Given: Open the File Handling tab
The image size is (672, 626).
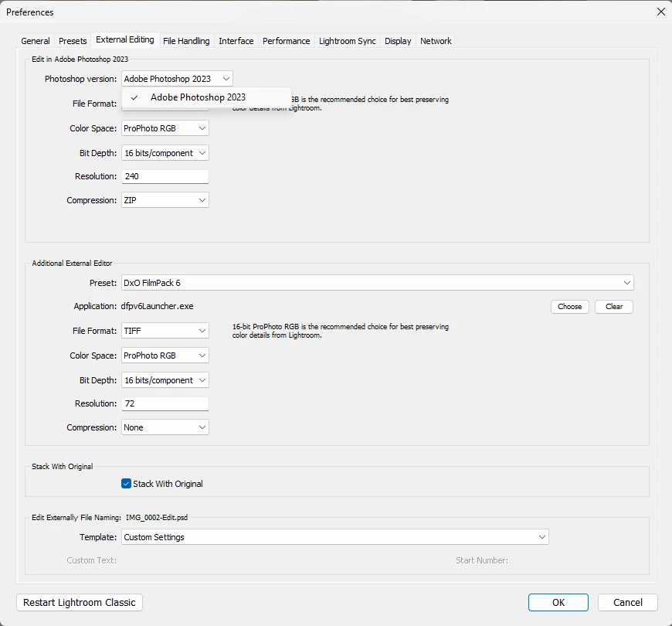Looking at the screenshot, I should (186, 41).
